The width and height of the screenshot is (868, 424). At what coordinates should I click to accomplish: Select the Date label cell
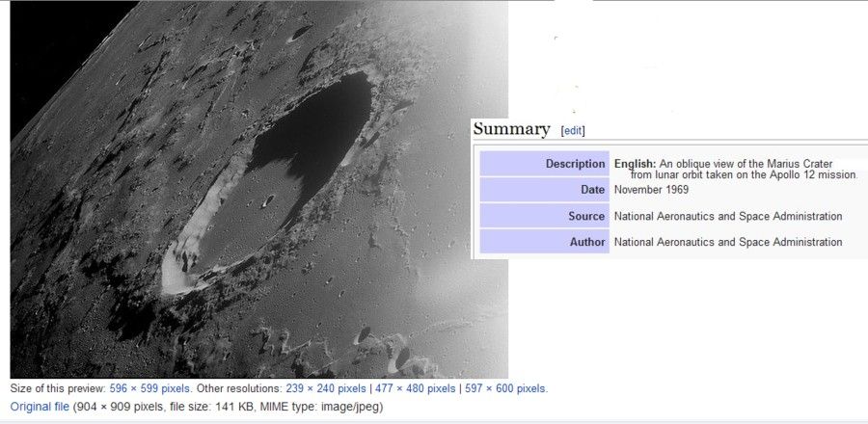point(545,190)
